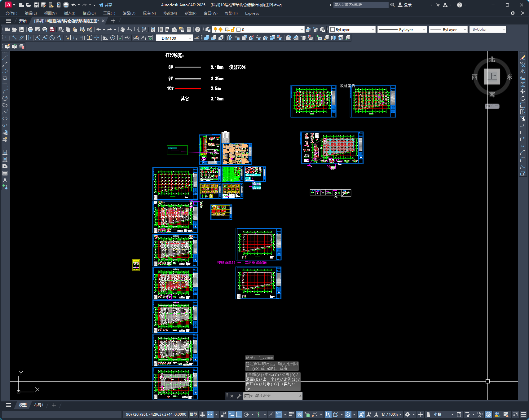Toggle dynamic input in status bar
This screenshot has width=529, height=420.
pyautogui.click(x=231, y=414)
